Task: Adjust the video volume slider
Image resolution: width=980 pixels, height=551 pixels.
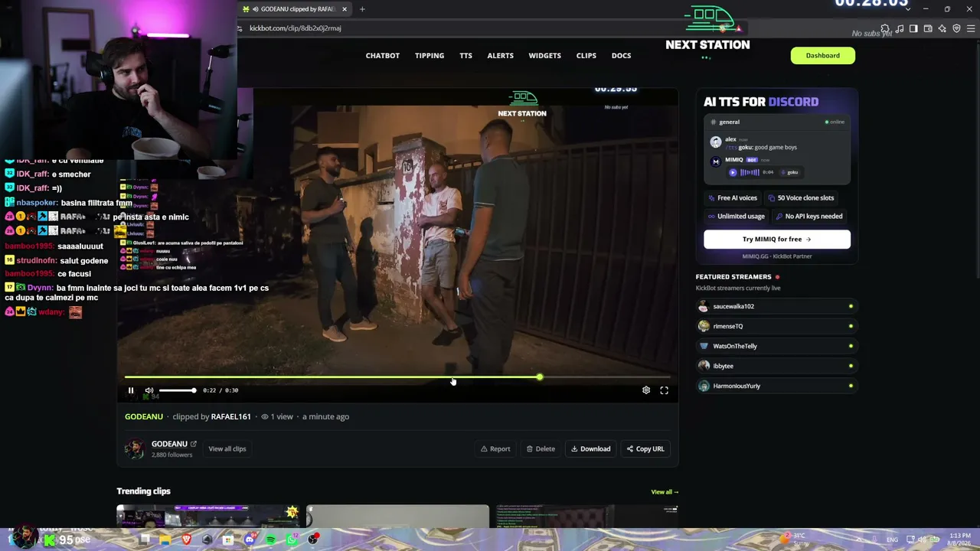Action: (177, 390)
